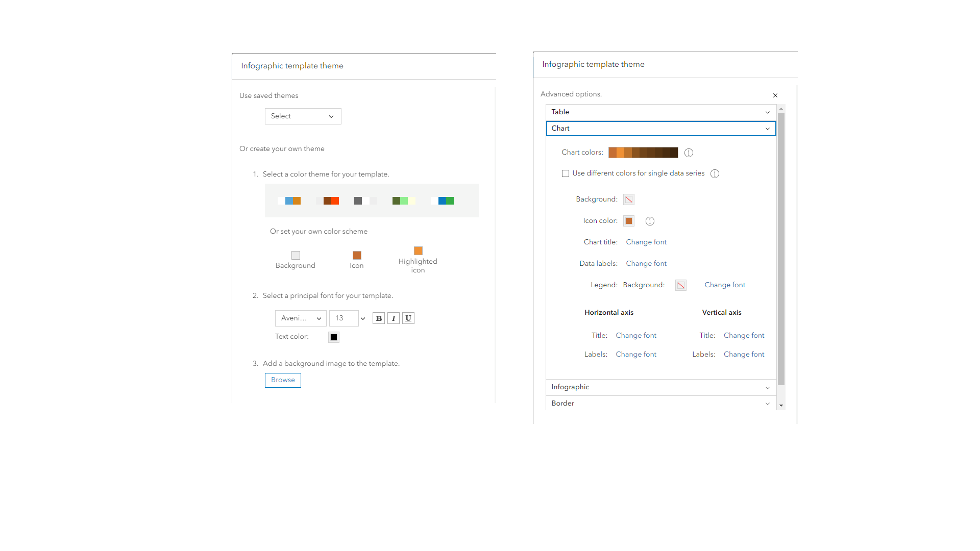Click the single data series info icon

click(715, 173)
